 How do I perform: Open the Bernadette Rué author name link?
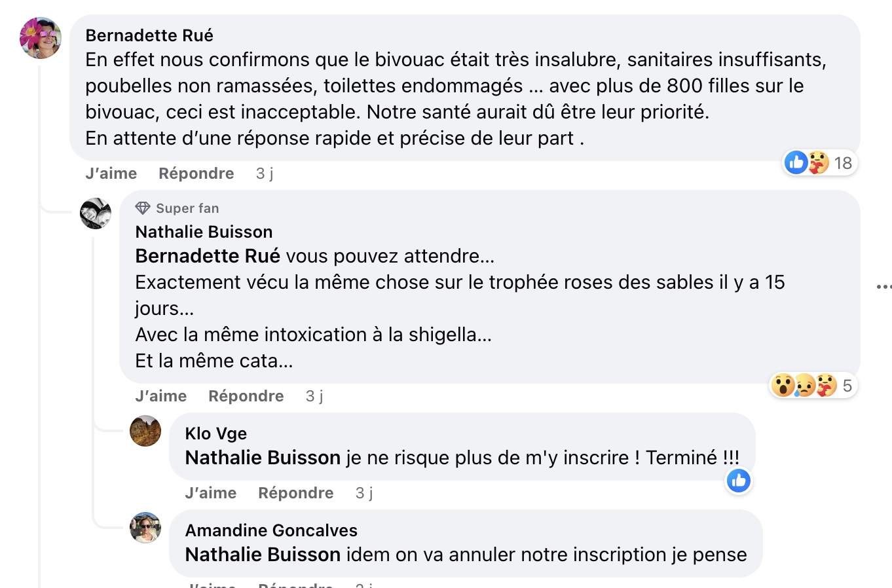tap(149, 35)
